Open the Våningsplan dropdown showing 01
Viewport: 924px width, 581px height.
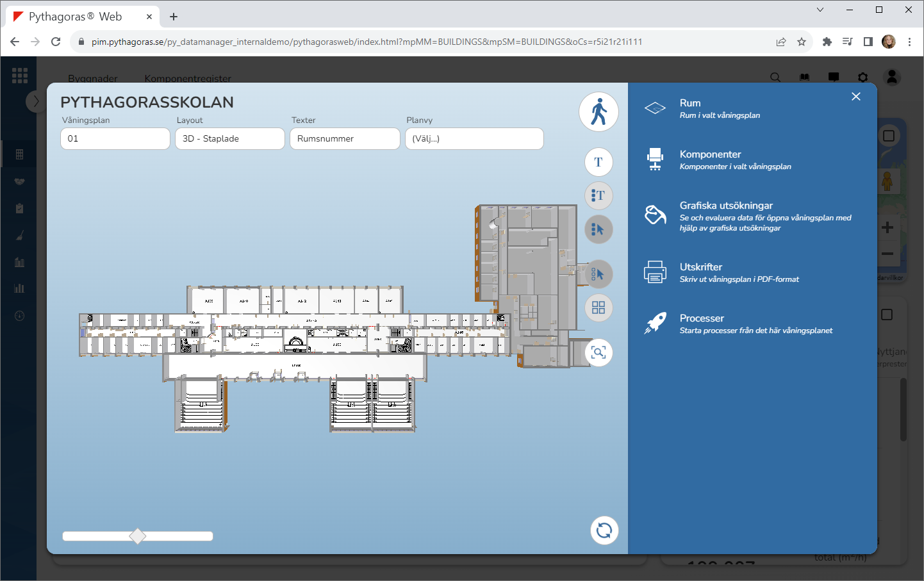click(115, 138)
